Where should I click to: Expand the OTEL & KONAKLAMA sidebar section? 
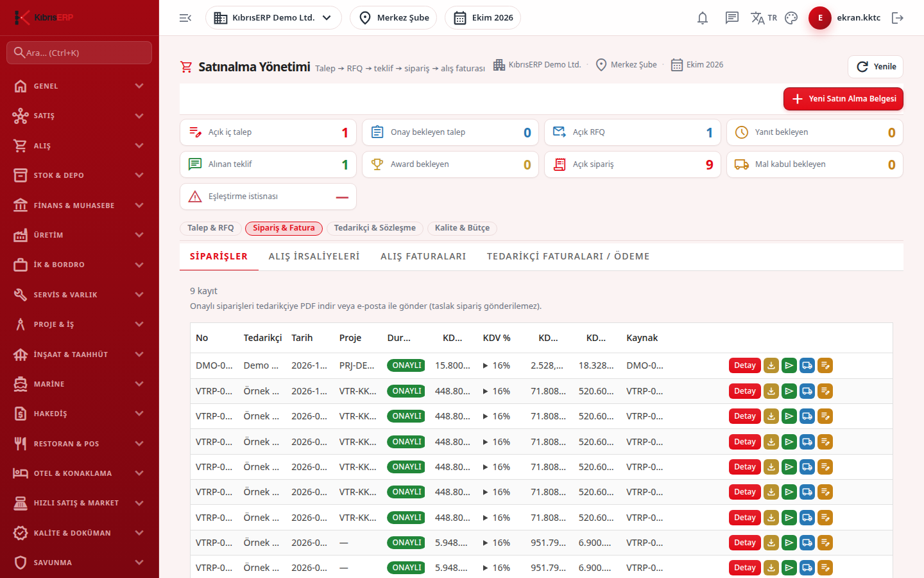[80, 473]
